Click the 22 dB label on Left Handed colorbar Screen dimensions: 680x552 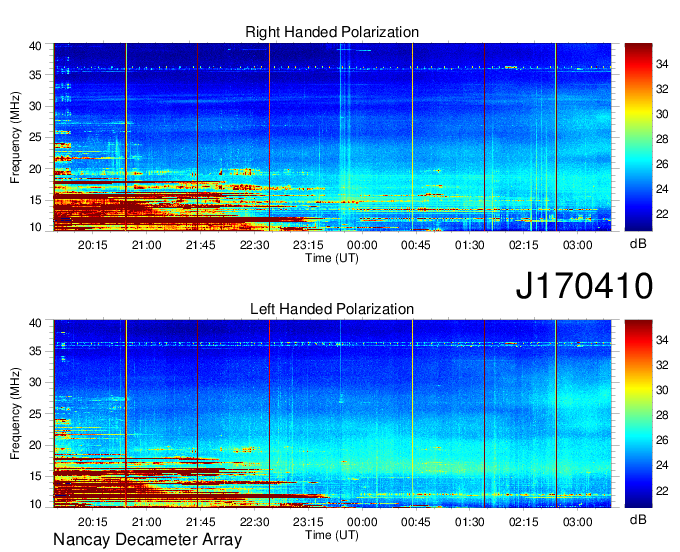pyautogui.click(x=662, y=491)
